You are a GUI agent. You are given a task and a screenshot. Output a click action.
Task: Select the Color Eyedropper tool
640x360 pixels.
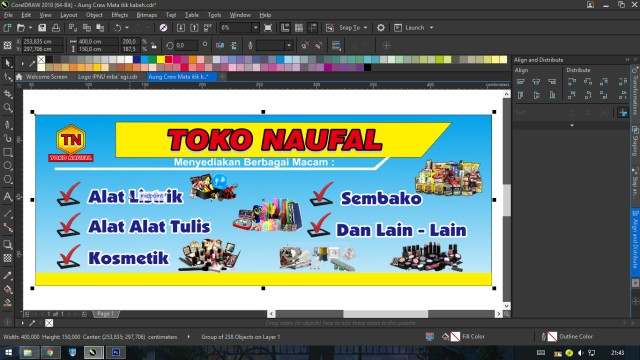tap(7, 276)
